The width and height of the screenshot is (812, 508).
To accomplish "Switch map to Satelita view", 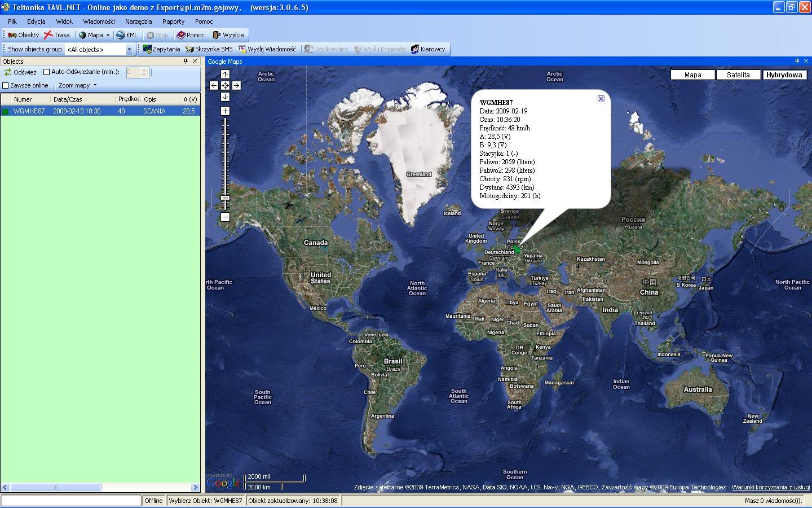I will pyautogui.click(x=739, y=75).
